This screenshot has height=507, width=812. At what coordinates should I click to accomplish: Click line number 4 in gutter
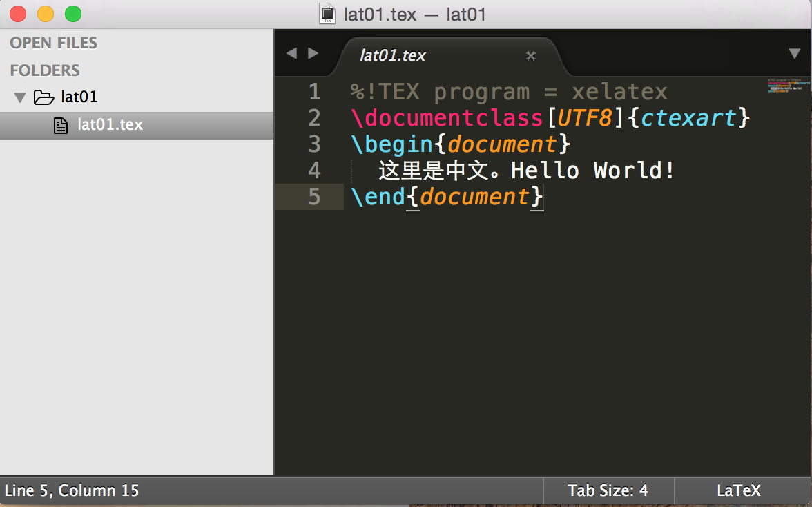[314, 171]
